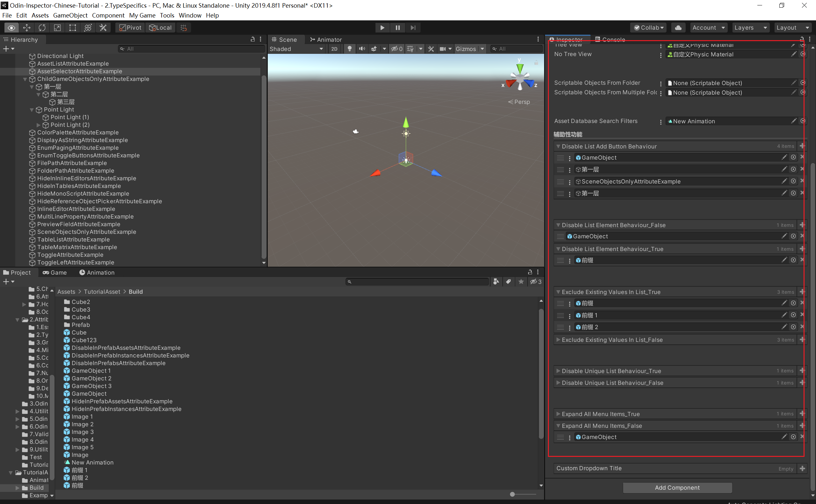Open the My Game menu
Screen dimensions: 816x504
click(142, 15)
